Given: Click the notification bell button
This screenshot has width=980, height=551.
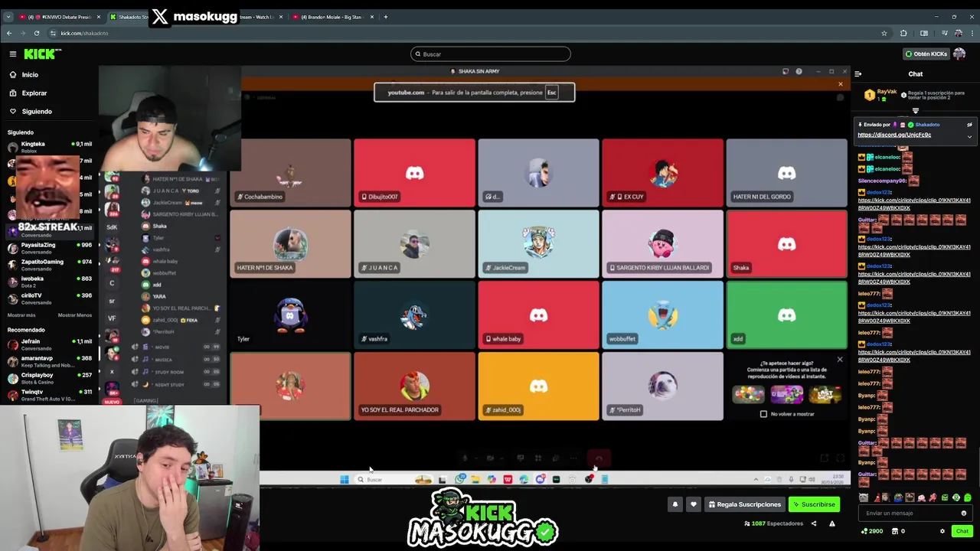Looking at the screenshot, I should (675, 504).
